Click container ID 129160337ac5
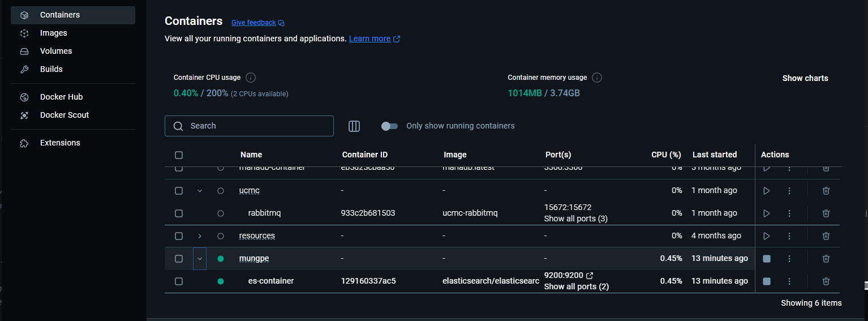The width and height of the screenshot is (868, 321). [x=368, y=281]
